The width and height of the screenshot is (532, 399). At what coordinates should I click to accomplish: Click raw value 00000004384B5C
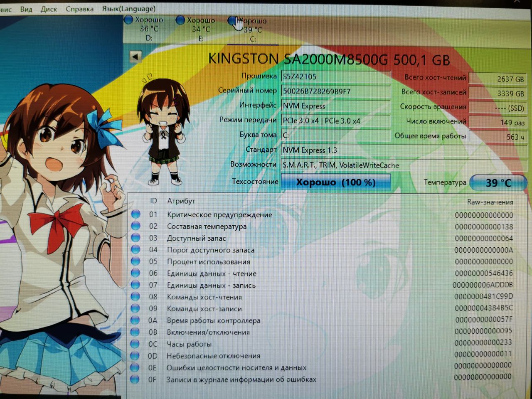coord(484,308)
